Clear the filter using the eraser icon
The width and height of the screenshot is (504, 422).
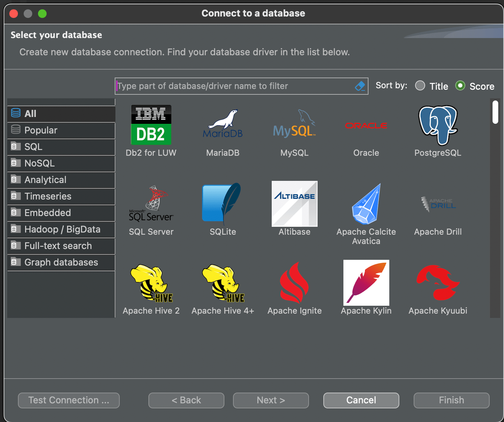pos(360,86)
